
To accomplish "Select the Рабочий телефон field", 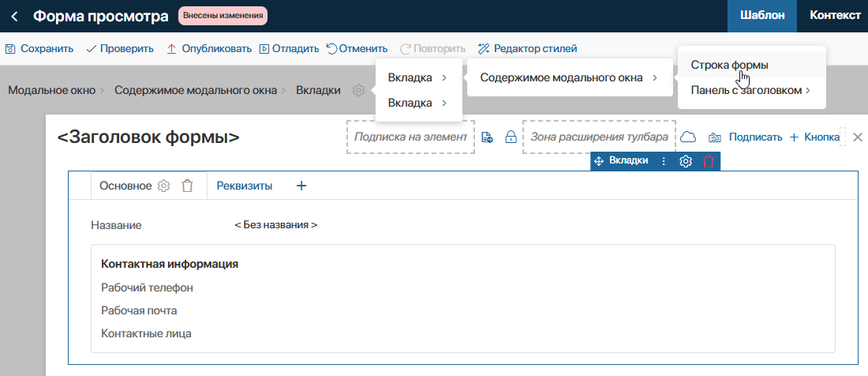I will 148,288.
